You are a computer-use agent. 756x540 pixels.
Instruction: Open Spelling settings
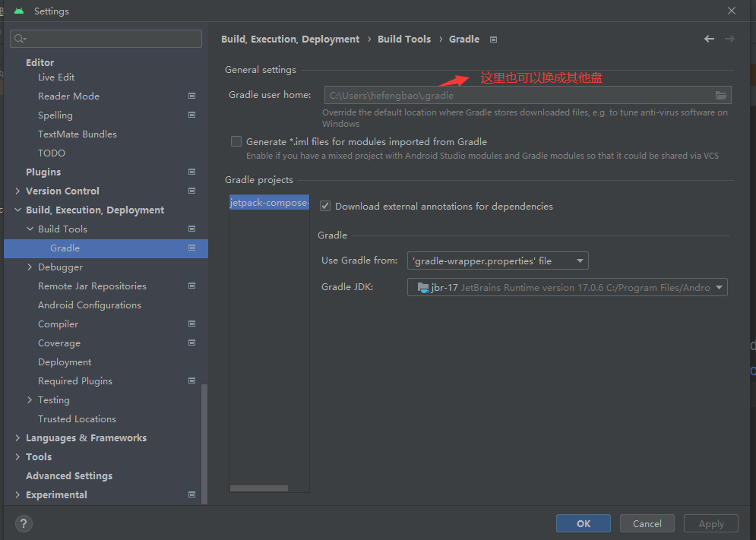[x=55, y=115]
